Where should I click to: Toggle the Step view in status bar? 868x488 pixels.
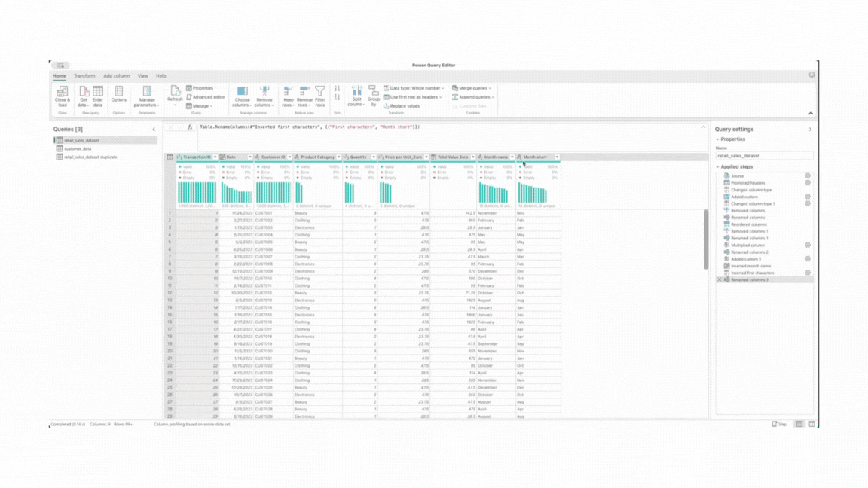(779, 424)
